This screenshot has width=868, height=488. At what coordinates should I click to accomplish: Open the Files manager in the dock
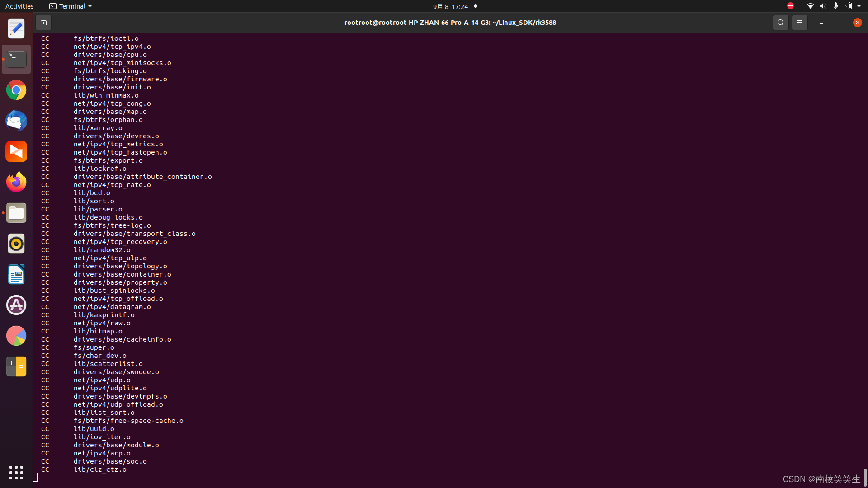pos(16,213)
